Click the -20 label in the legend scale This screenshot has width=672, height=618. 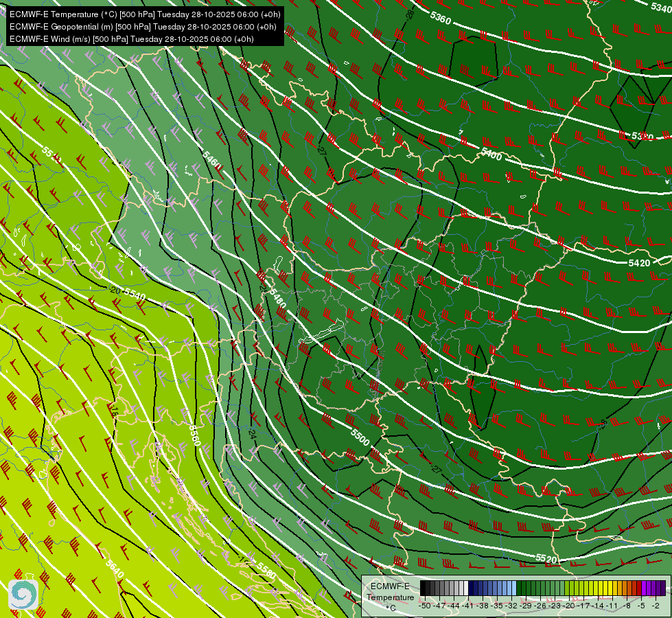pyautogui.click(x=569, y=606)
